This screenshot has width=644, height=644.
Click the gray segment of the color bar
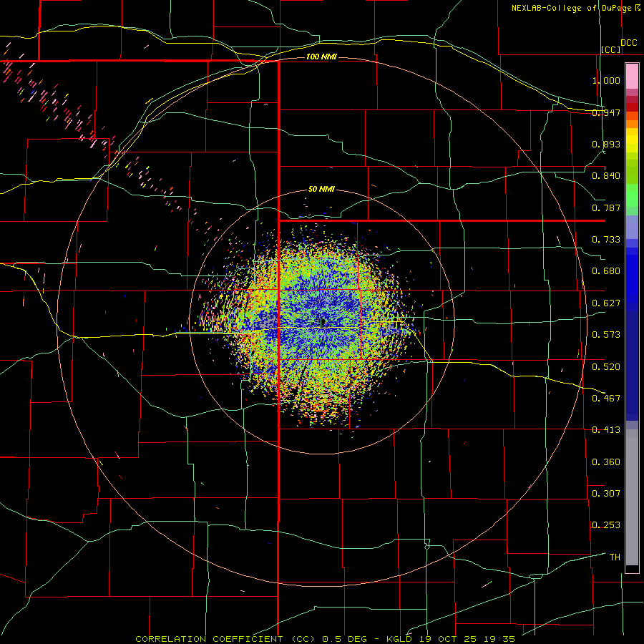[x=632, y=497]
